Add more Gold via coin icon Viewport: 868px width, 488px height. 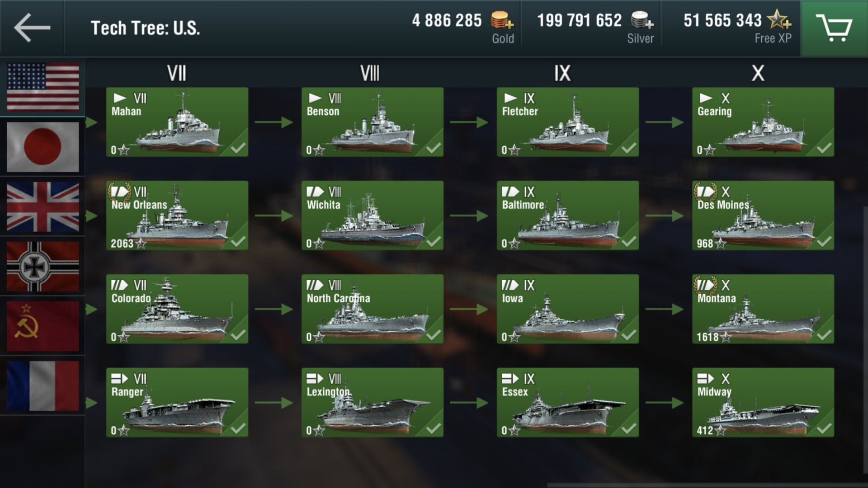pyautogui.click(x=502, y=21)
